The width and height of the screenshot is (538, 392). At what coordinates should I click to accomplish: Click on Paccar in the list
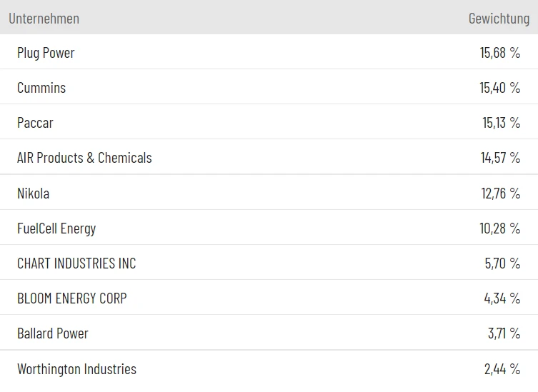click(x=35, y=123)
